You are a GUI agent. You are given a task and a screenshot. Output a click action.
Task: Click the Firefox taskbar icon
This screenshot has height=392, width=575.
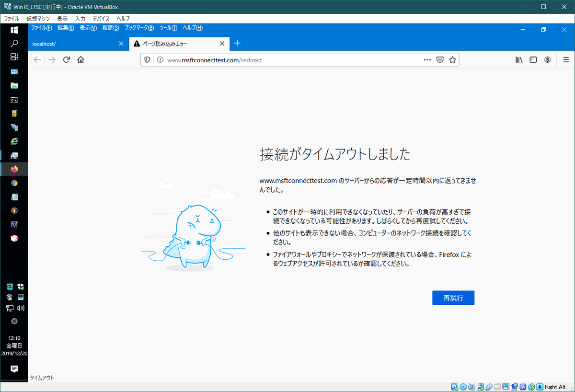click(14, 169)
